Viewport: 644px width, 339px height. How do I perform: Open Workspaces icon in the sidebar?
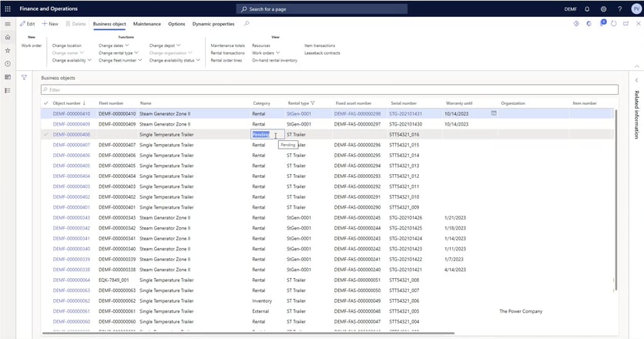pos(8,77)
